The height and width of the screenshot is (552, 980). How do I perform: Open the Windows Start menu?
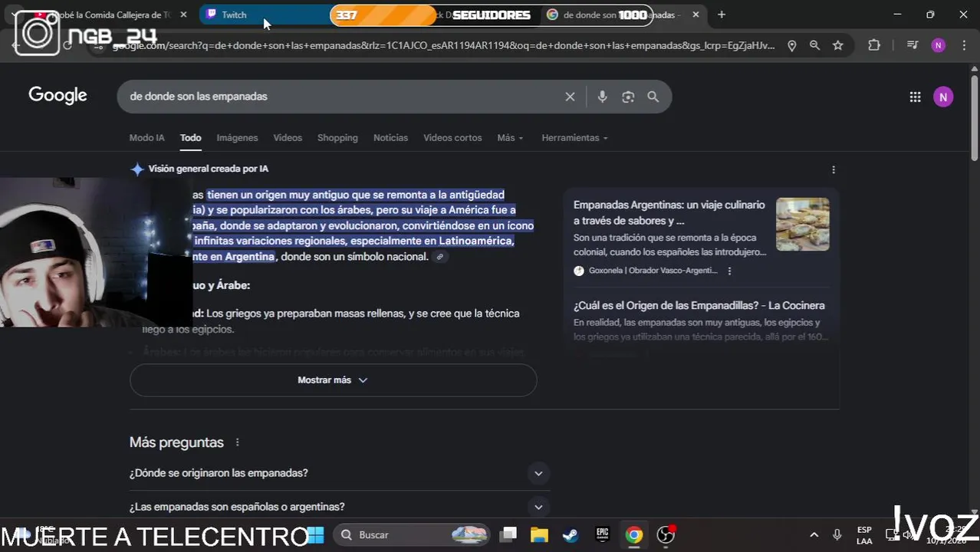click(315, 534)
